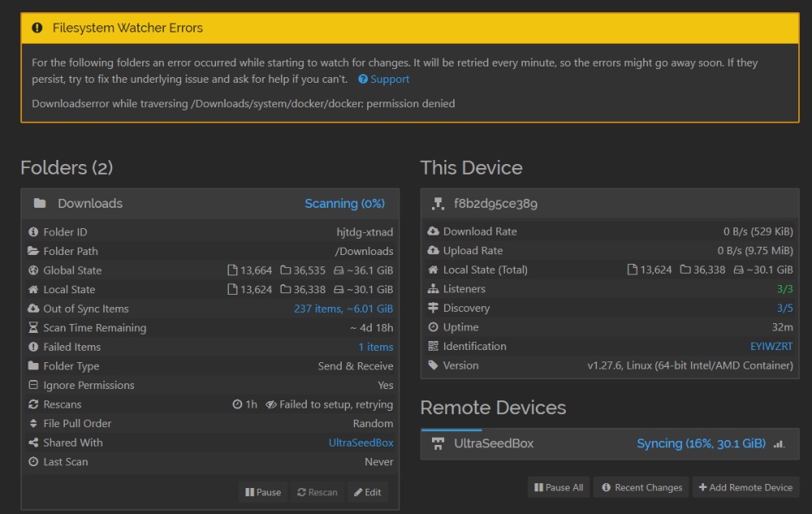812x514 pixels.
Task: Click the Identification QR code icon
Action: [433, 346]
